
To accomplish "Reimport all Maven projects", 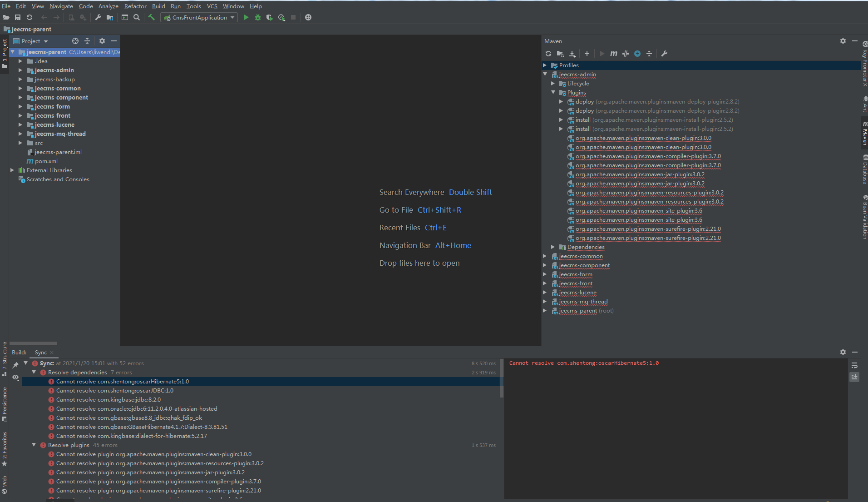I will tap(548, 54).
